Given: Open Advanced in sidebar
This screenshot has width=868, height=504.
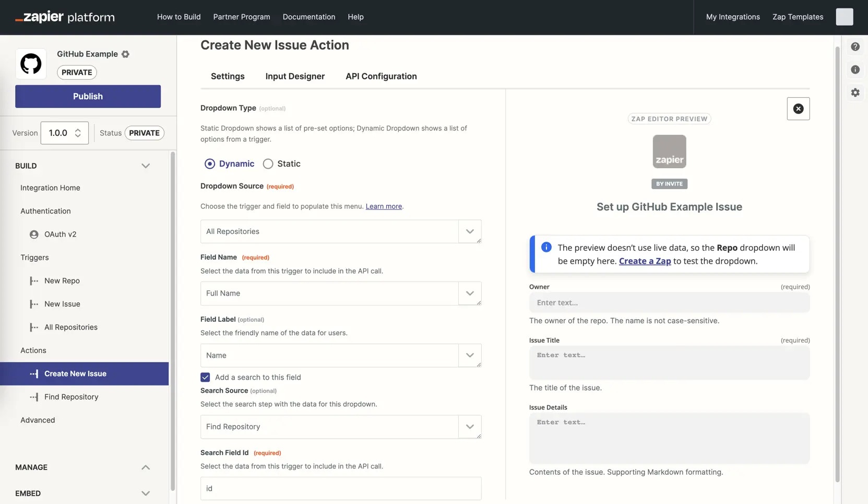Looking at the screenshot, I should (x=38, y=420).
